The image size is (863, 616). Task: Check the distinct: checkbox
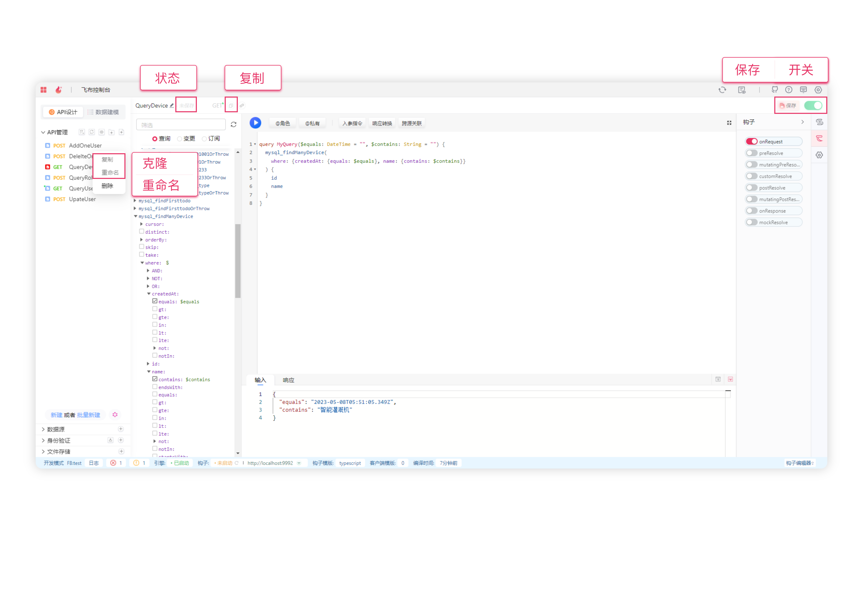click(x=142, y=231)
